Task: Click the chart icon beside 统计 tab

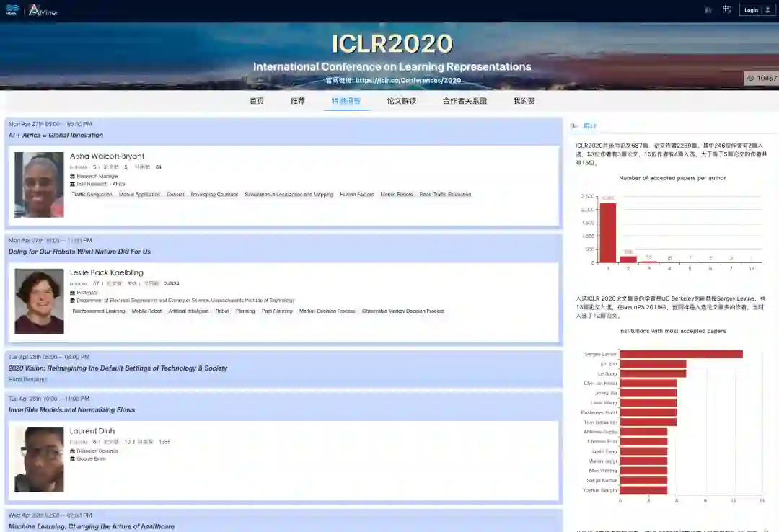Action: click(574, 126)
